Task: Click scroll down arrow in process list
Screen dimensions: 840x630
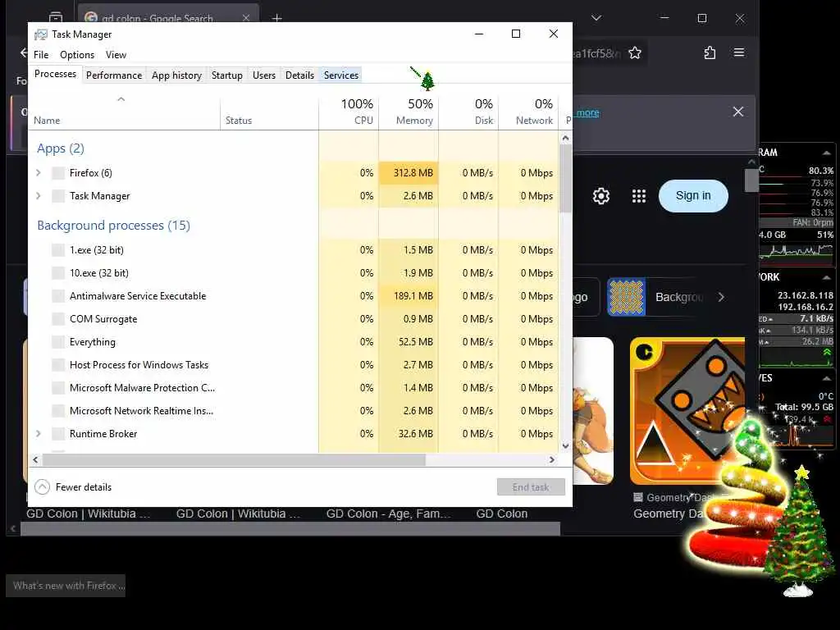Action: pyautogui.click(x=566, y=445)
